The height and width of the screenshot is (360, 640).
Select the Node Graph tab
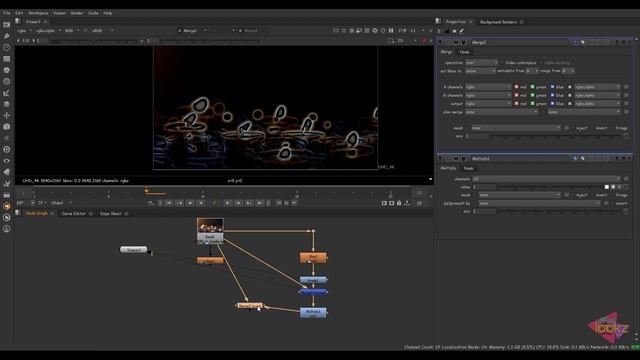click(37, 213)
